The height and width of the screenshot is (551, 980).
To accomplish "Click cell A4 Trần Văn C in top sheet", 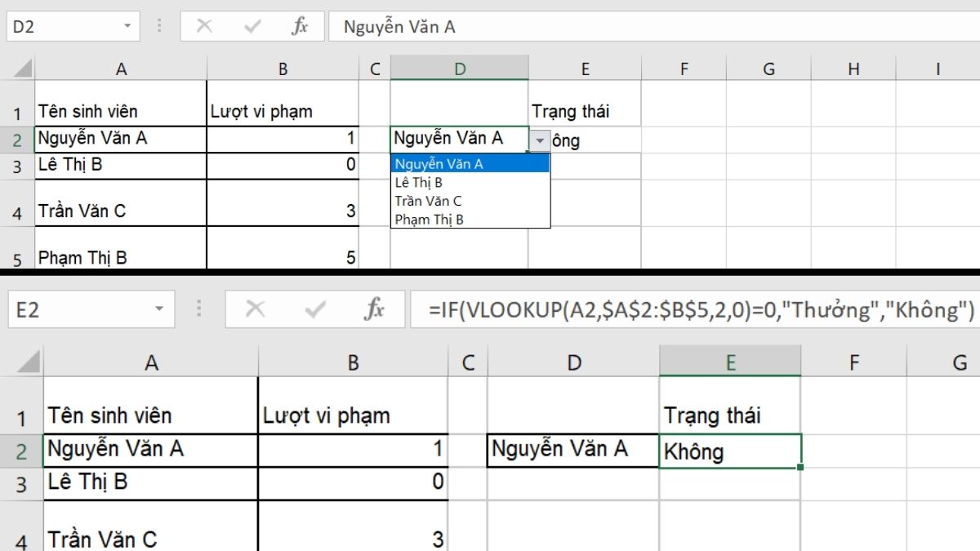I will pyautogui.click(x=121, y=202).
